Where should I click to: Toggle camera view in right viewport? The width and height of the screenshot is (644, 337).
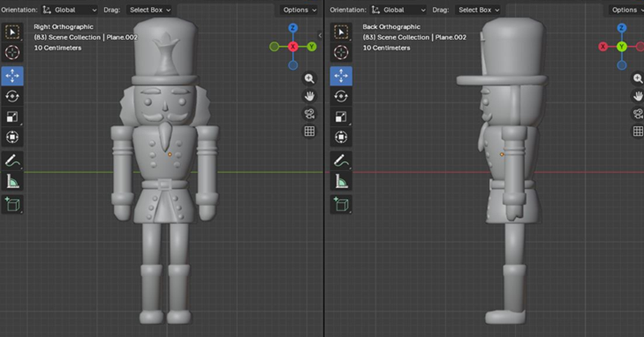point(638,113)
